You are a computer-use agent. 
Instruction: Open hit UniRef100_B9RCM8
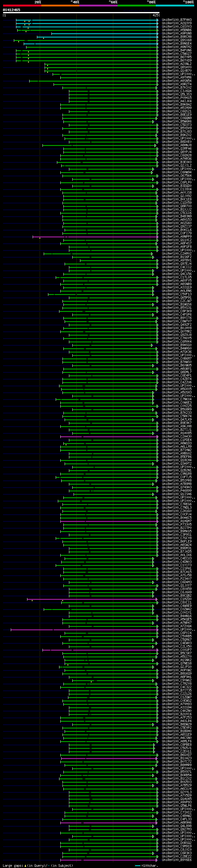pyautogui.click(x=177, y=37)
